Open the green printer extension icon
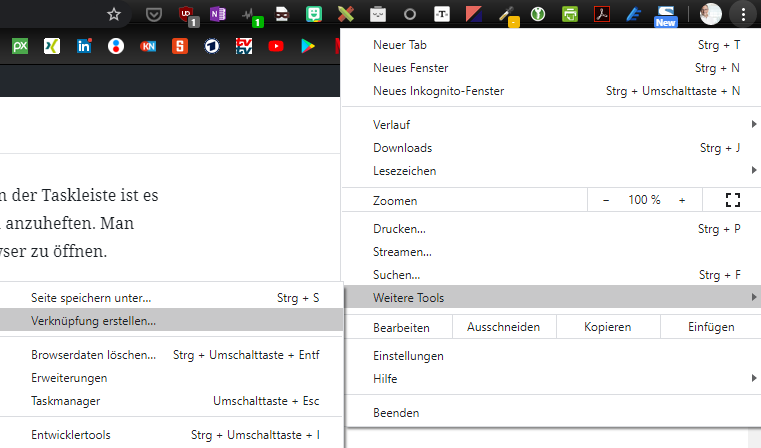761x448 pixels. pos(570,14)
